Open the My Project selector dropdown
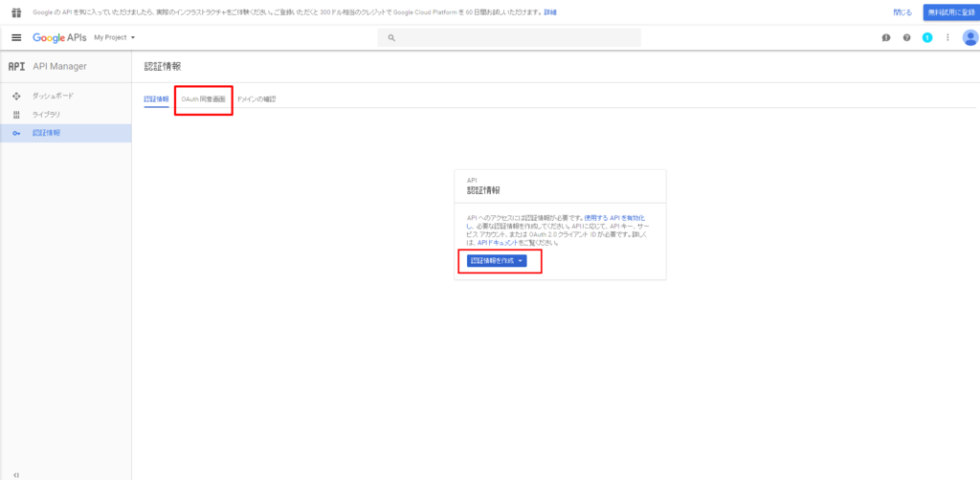Viewport: 980px width, 480px height. (x=115, y=37)
